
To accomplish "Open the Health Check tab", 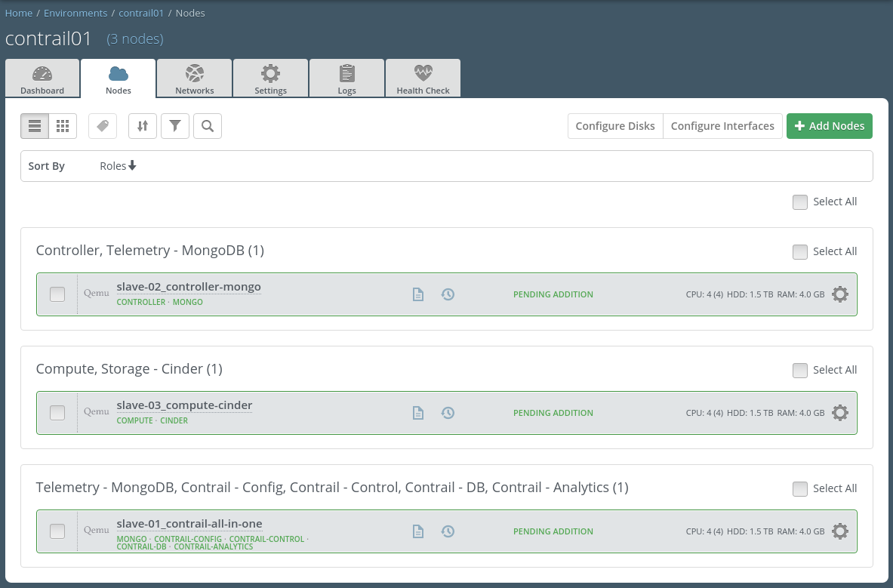I will point(423,79).
